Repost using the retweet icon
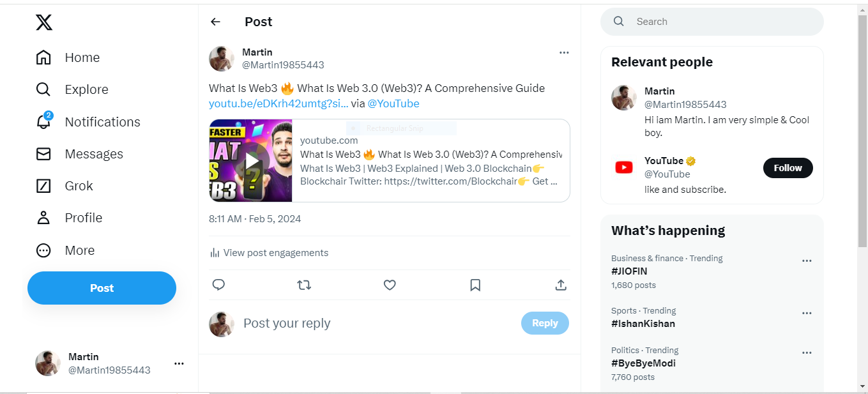 coord(304,285)
